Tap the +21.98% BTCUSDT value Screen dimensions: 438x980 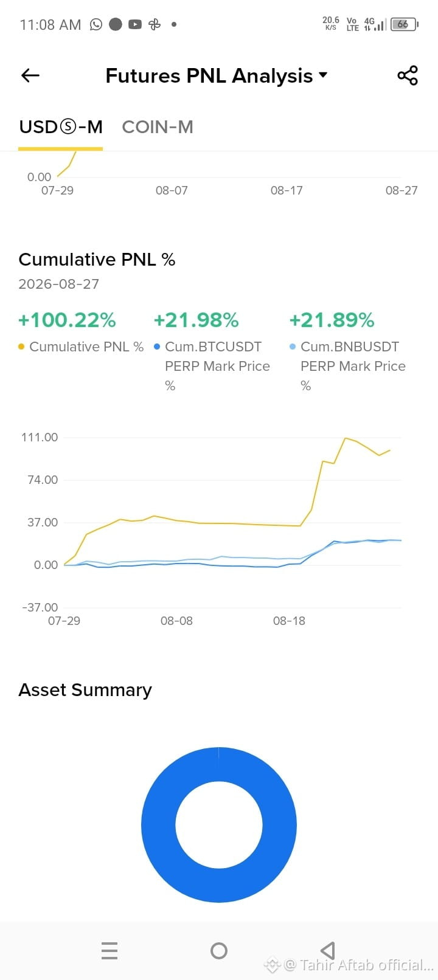(x=196, y=320)
